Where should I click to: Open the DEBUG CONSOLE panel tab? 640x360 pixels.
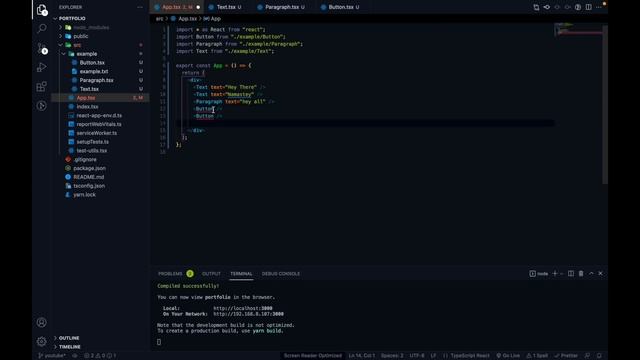coord(281,273)
